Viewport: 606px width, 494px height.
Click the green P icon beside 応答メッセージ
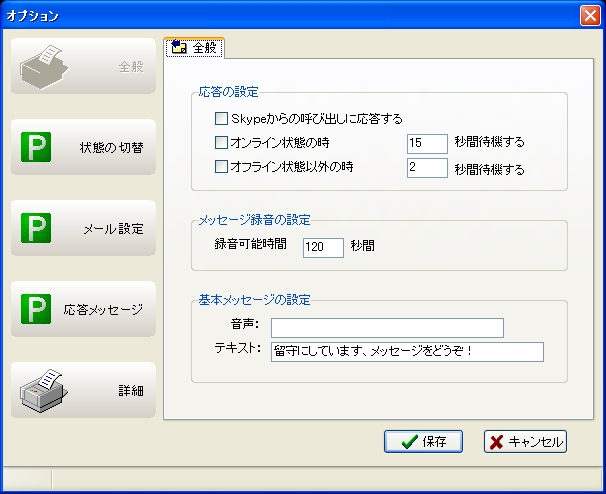[36, 309]
